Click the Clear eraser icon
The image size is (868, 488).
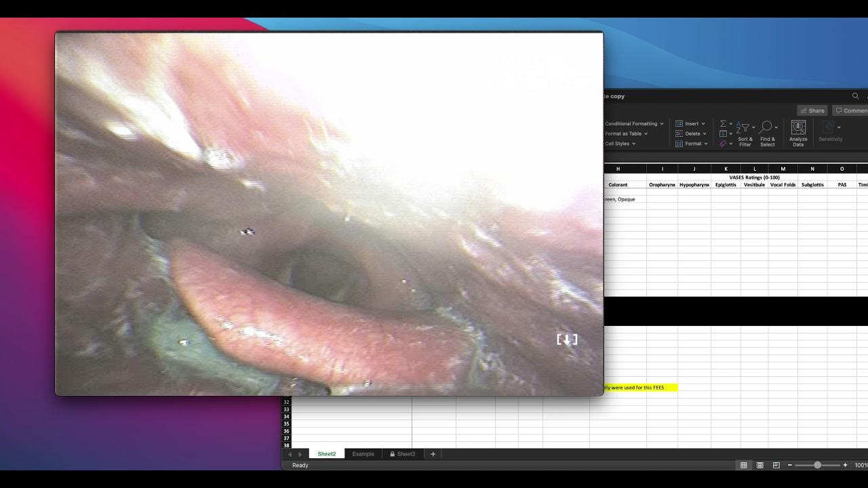tap(723, 144)
